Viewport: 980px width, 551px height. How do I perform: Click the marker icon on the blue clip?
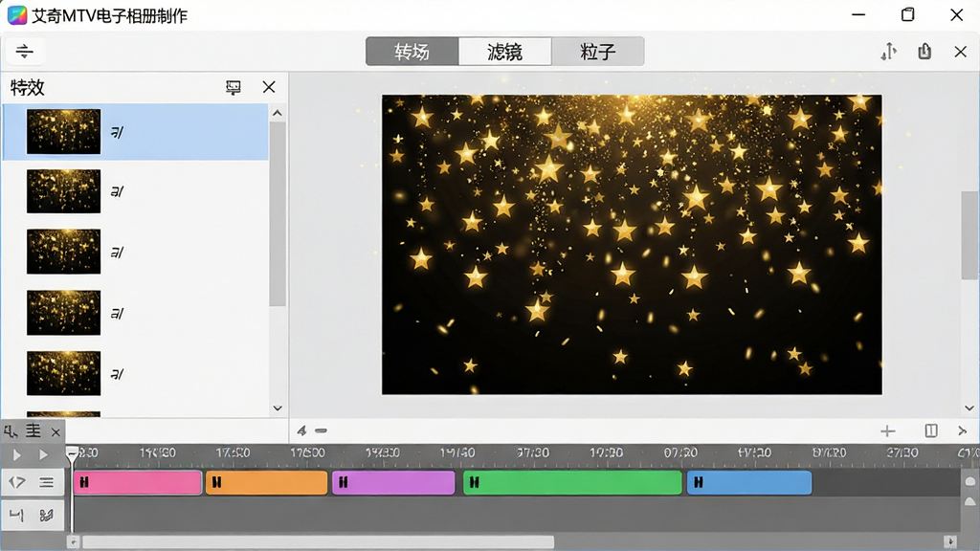(698, 482)
